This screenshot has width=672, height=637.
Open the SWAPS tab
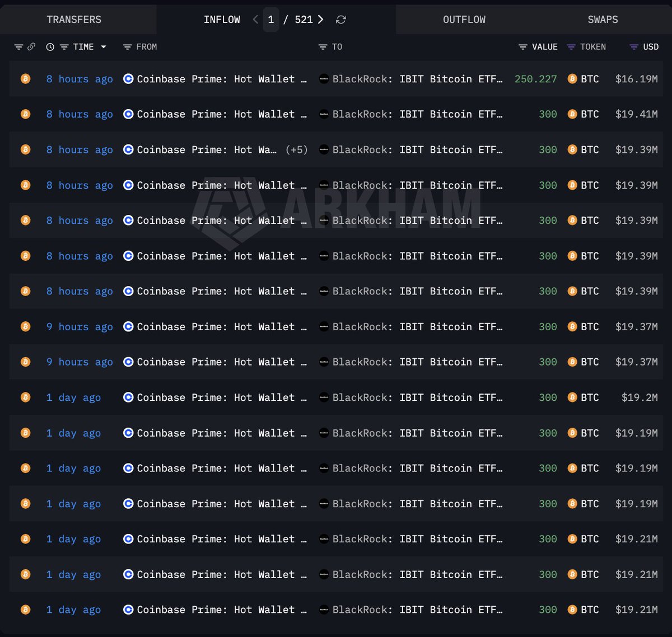(603, 20)
